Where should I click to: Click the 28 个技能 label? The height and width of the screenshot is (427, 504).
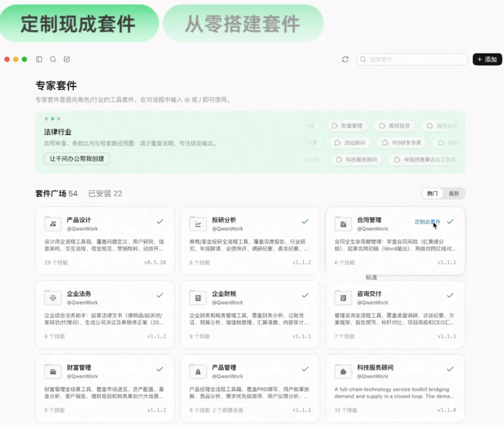[x=56, y=262]
